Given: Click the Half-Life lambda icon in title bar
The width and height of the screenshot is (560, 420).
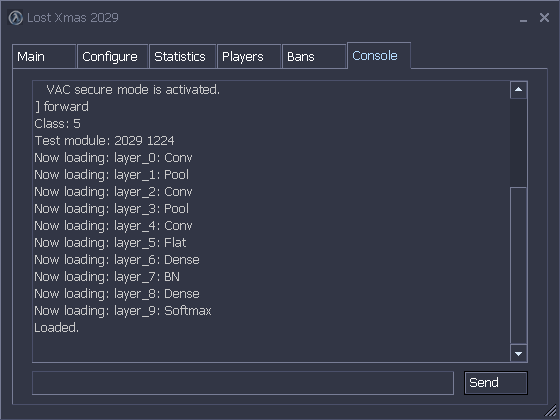Looking at the screenshot, I should tap(15, 18).
